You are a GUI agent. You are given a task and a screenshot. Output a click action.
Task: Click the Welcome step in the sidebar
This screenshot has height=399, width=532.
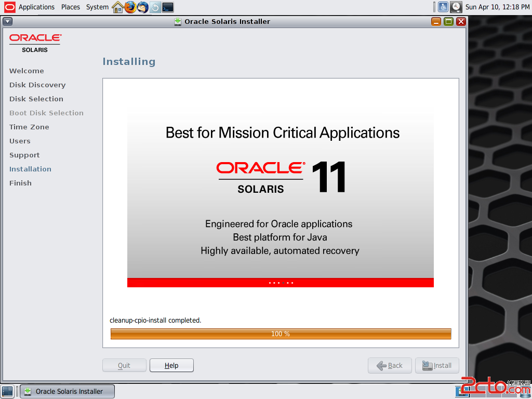pyautogui.click(x=26, y=71)
